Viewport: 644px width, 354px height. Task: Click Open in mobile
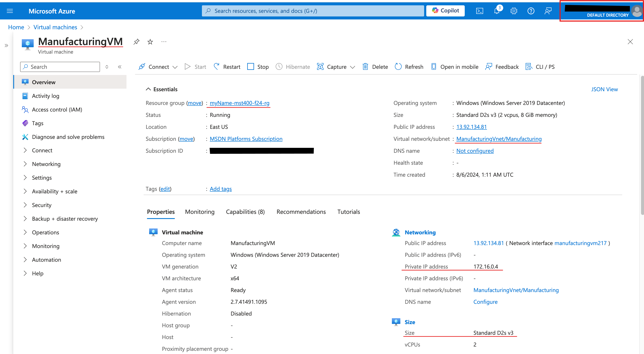coord(454,67)
